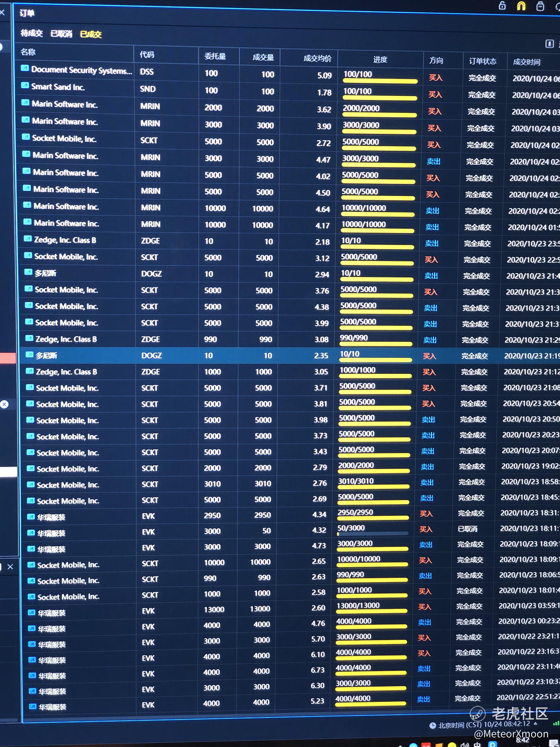Sort by the 成交时间 column header
This screenshot has height=747, width=560.
pyautogui.click(x=527, y=62)
